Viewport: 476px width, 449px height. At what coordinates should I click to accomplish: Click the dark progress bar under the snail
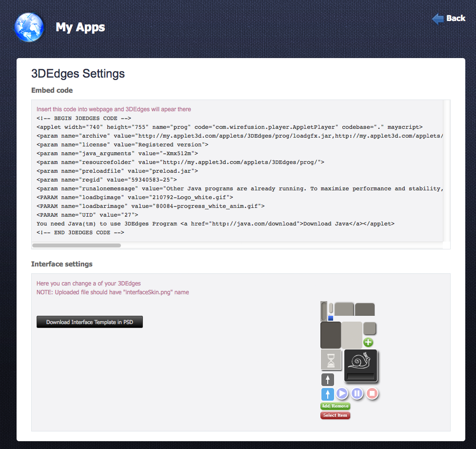pos(361,377)
